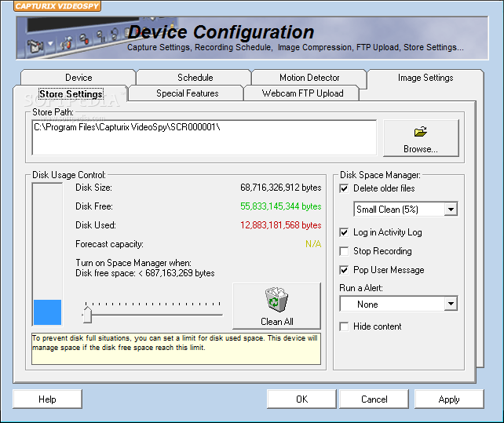This screenshot has height=423, width=504.
Task: Click the Disk Free value 55,833,145,344 bytes
Action: point(280,206)
